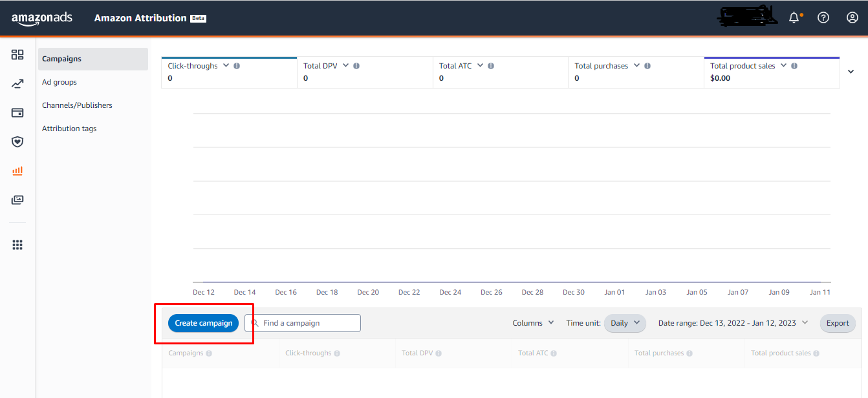Screen dimensions: 868x398
Task: Open the nine-dot apps grid icon
Action: point(17,245)
